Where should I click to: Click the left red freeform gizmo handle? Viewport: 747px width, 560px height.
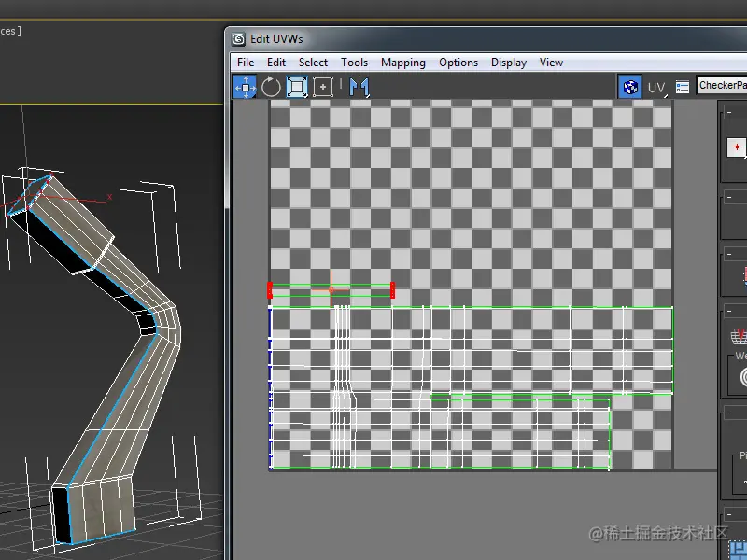[x=270, y=290]
